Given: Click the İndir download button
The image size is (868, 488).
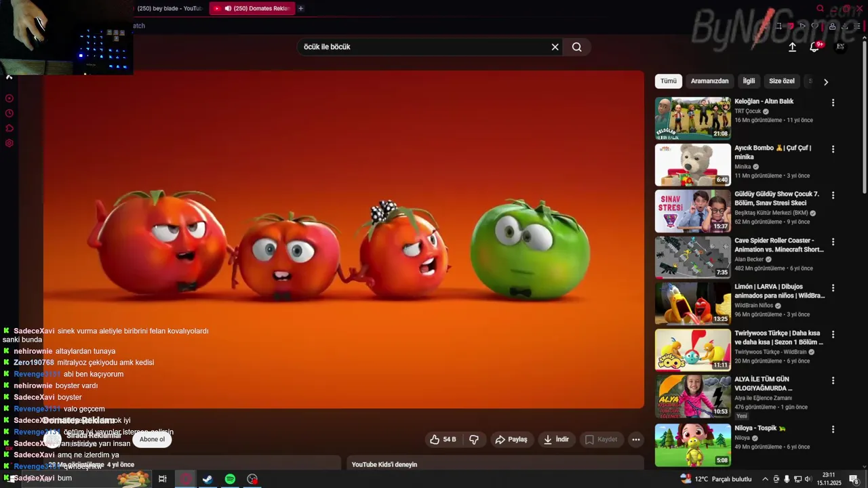Looking at the screenshot, I should [556, 439].
